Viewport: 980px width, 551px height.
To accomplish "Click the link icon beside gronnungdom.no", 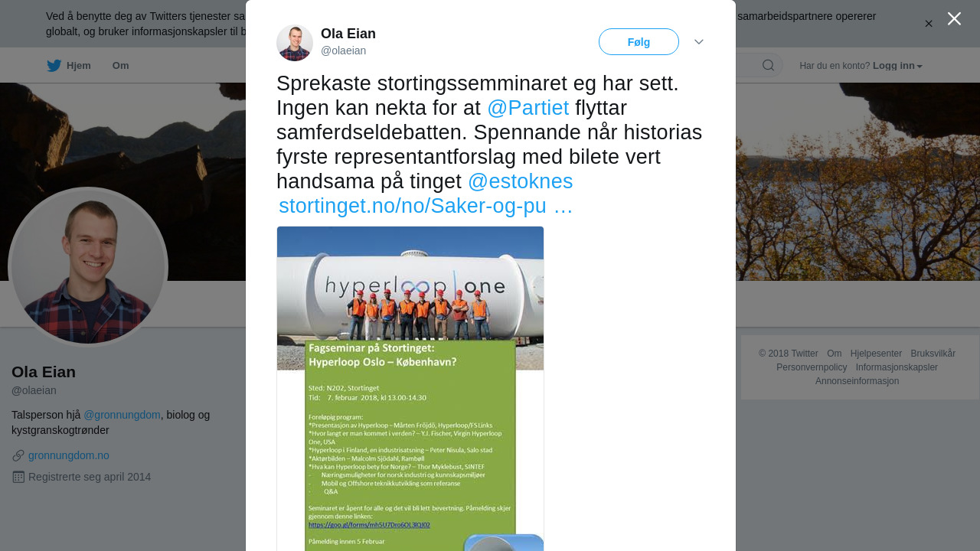I will click(x=18, y=455).
